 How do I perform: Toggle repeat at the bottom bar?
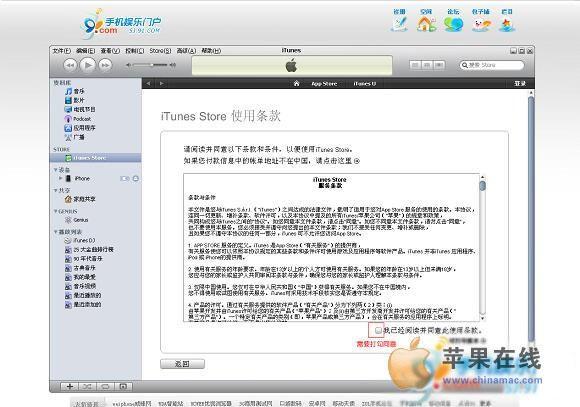pyautogui.click(x=105, y=387)
